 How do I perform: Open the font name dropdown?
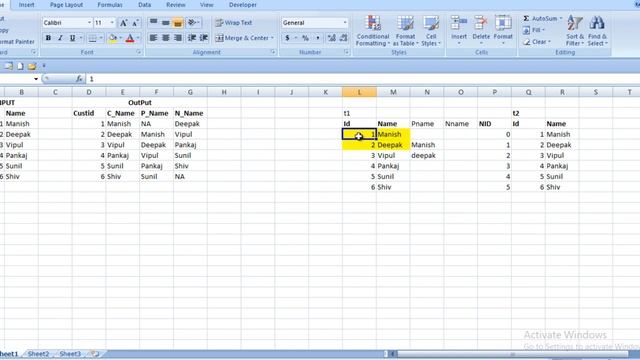coord(89,23)
